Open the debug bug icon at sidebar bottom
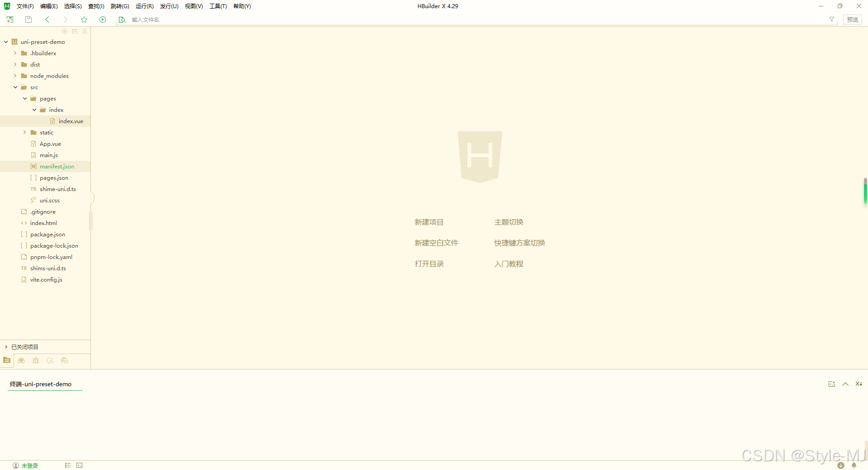Screen dimensions: 868x470 (x=36, y=360)
